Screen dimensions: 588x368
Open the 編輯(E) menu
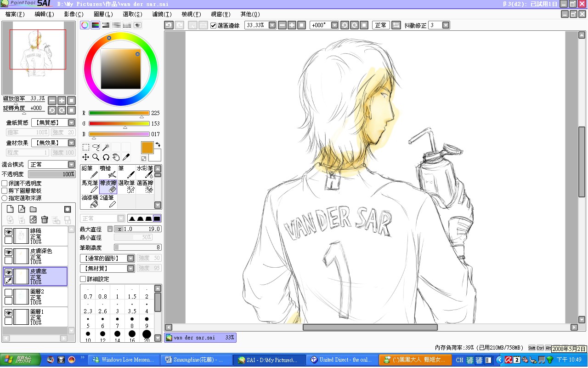click(45, 14)
